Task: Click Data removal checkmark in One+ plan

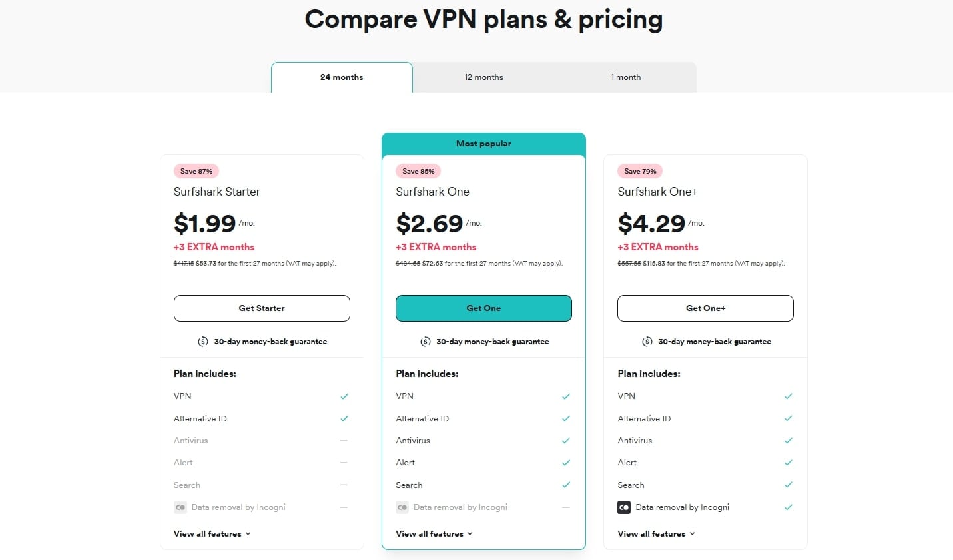Action: click(x=788, y=507)
